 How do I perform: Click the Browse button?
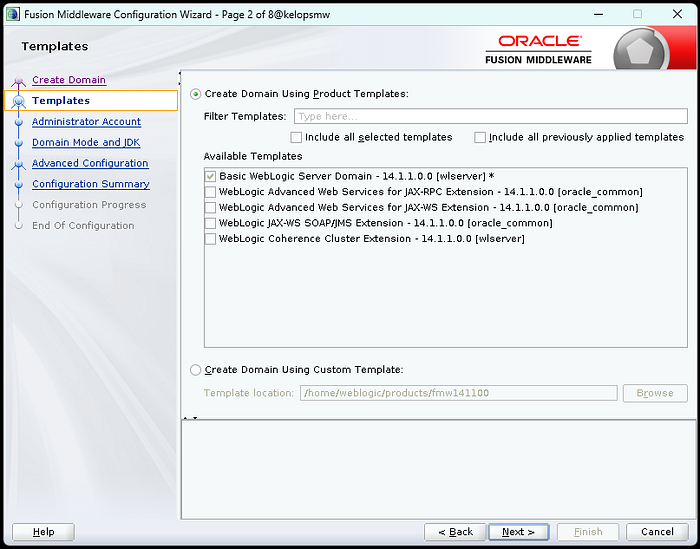point(655,393)
